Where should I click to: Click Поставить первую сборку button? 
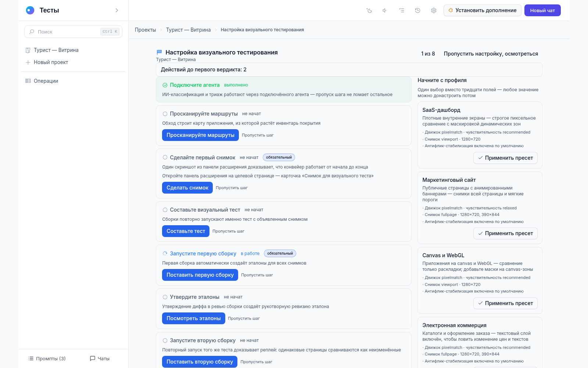200,275
